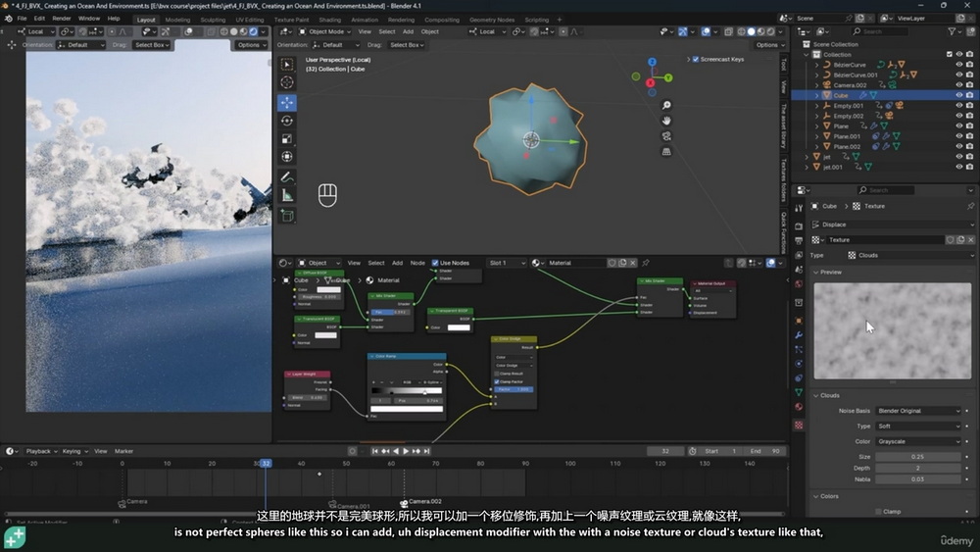Open the Modifiers wrench tab in the Properties editor
Viewport: 980px width, 552px height.
coord(799,335)
